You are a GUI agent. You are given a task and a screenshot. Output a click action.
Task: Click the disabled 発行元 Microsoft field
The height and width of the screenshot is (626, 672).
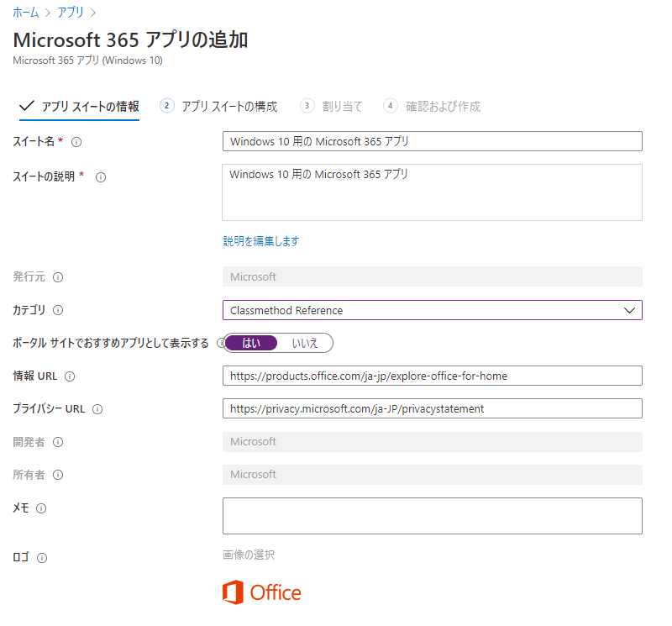tap(432, 276)
